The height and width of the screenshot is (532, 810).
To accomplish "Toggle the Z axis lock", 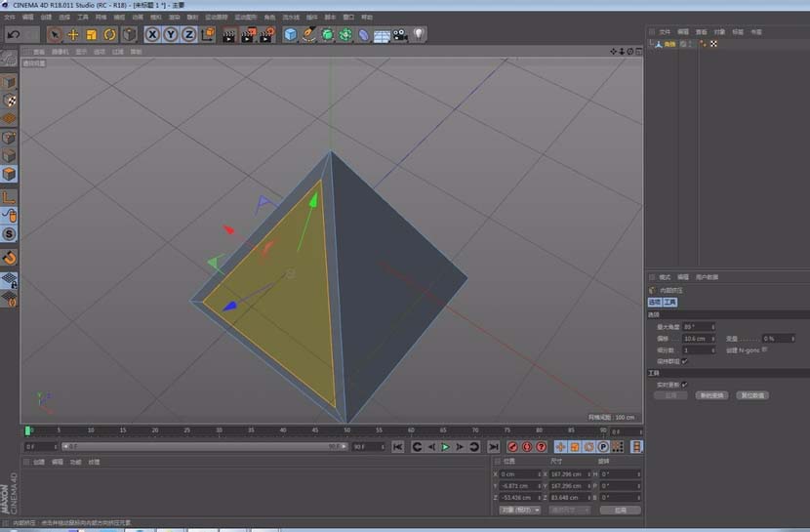I will click(189, 34).
